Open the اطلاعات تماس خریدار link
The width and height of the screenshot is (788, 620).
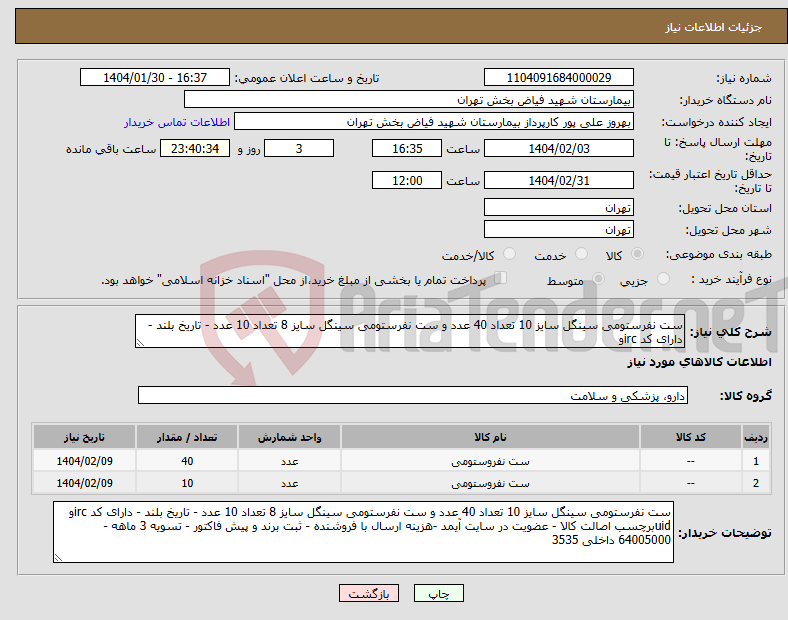[x=177, y=122]
